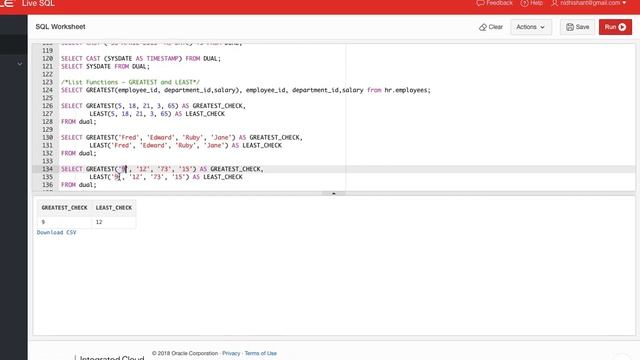
Task: Open the user account email dropdown
Action: point(589,3)
